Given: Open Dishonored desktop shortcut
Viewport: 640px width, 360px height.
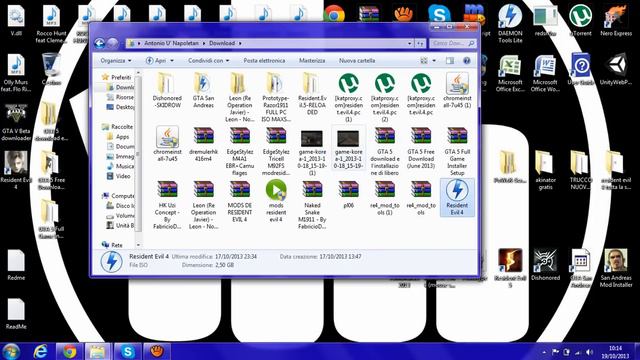Looking at the screenshot, I should [x=545, y=265].
